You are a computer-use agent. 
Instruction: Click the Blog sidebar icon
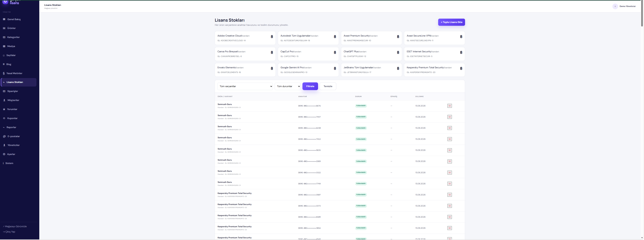click(4, 64)
